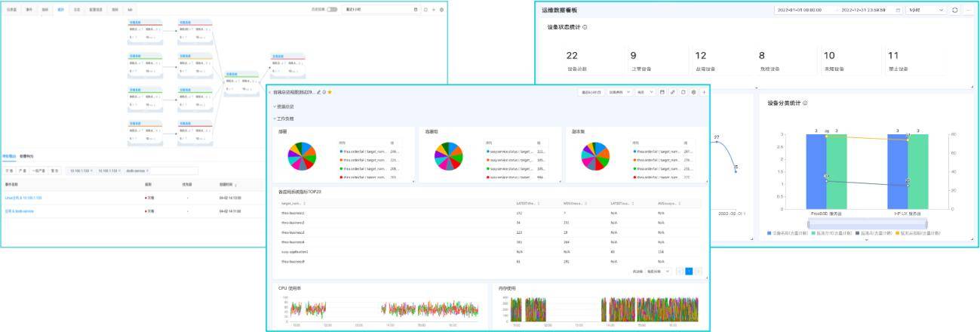This screenshot has height=332, width=980.
Task: Click the pencil edit icon beside dashboard title
Action: [318, 92]
